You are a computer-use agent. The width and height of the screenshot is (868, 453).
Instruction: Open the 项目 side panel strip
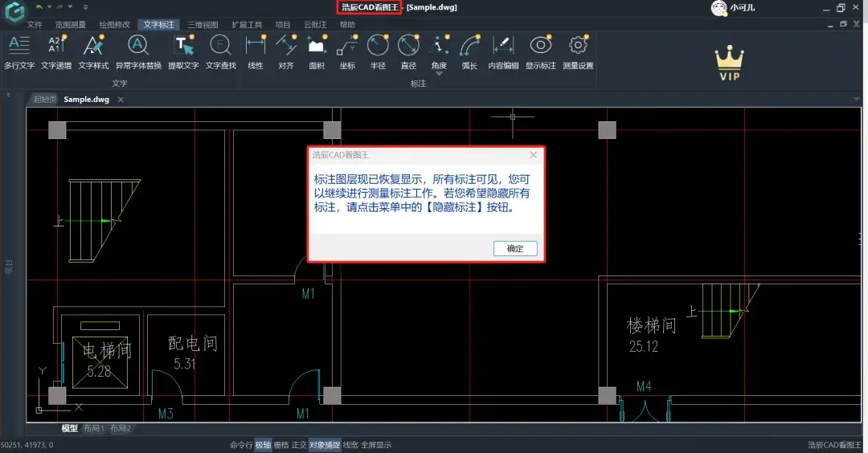tap(8, 267)
